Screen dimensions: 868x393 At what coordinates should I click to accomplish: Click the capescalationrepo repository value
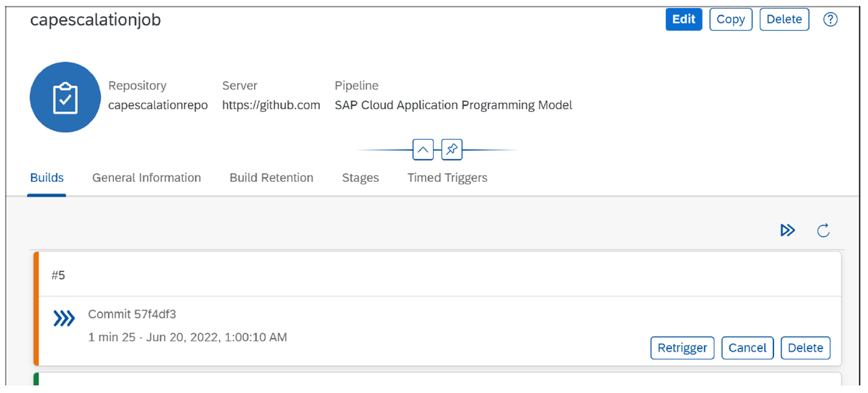pyautogui.click(x=158, y=105)
